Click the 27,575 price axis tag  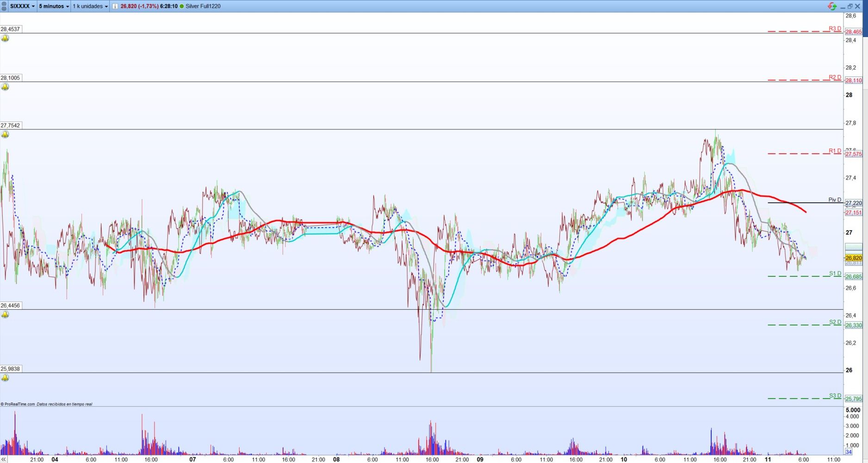tap(854, 154)
